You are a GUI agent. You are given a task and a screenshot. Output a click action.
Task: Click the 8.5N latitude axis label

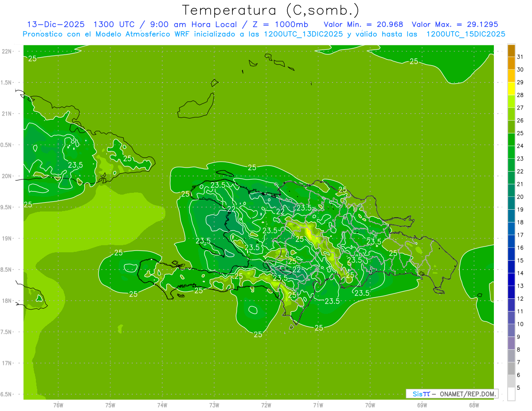[x=6, y=270]
